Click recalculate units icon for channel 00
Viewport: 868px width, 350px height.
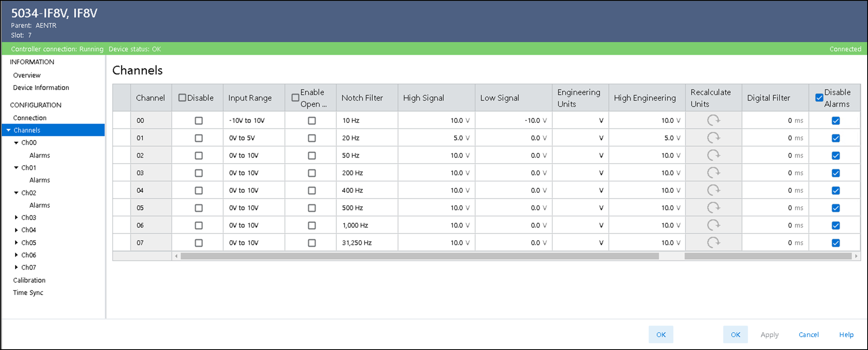point(713,120)
